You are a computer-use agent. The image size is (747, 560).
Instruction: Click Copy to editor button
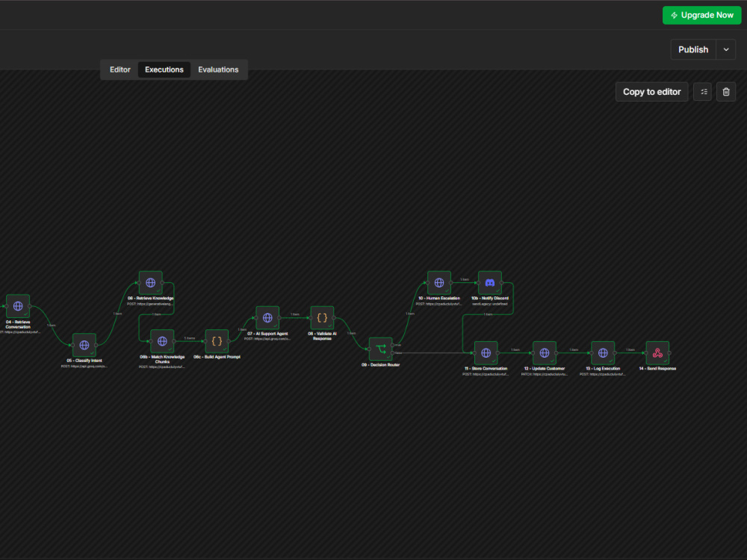(651, 92)
